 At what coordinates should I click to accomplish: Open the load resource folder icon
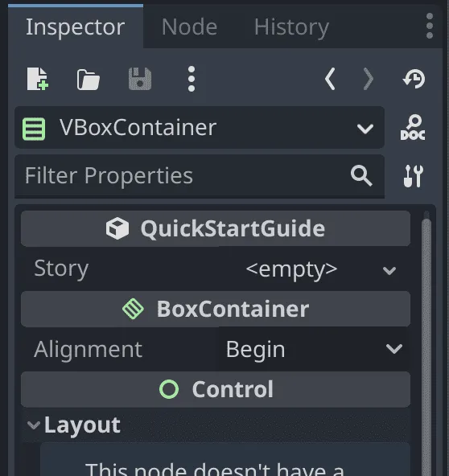coord(88,80)
